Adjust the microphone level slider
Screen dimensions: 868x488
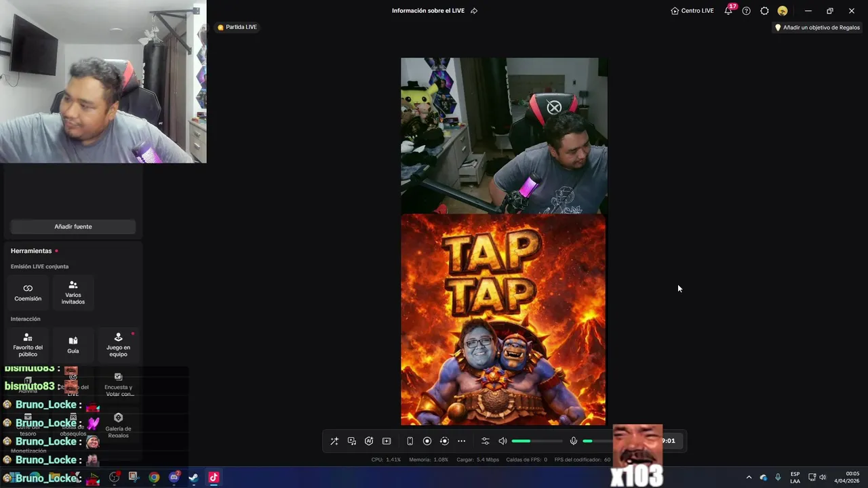[597, 441]
